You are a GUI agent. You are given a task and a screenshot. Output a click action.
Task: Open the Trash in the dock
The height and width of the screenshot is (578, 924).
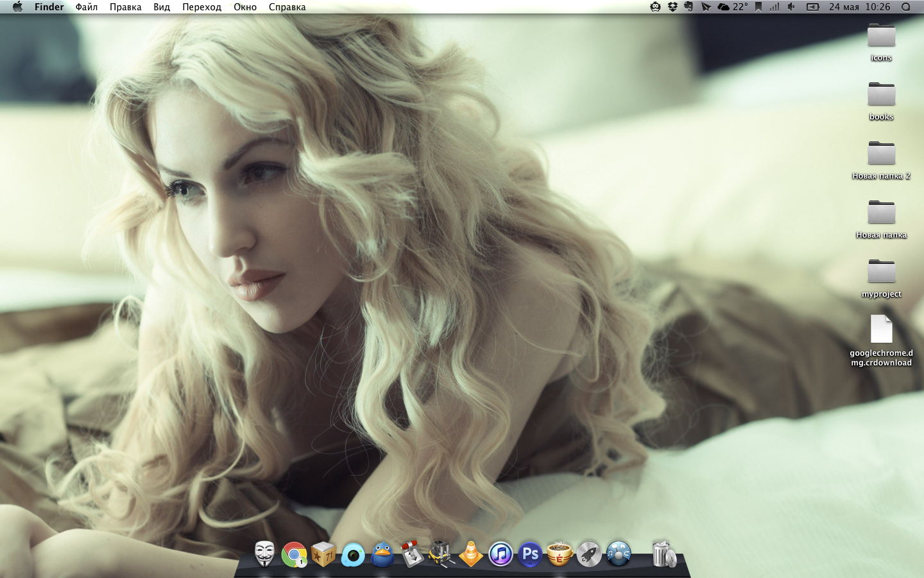coord(663,554)
